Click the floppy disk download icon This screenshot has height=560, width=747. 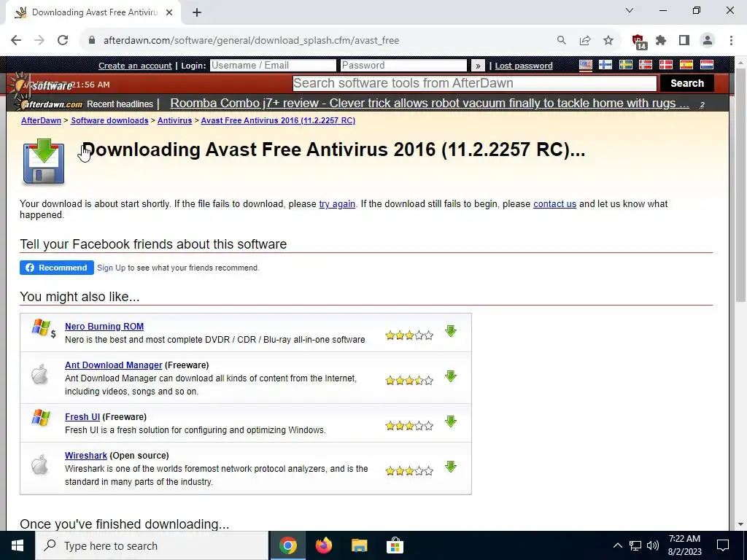coord(43,161)
